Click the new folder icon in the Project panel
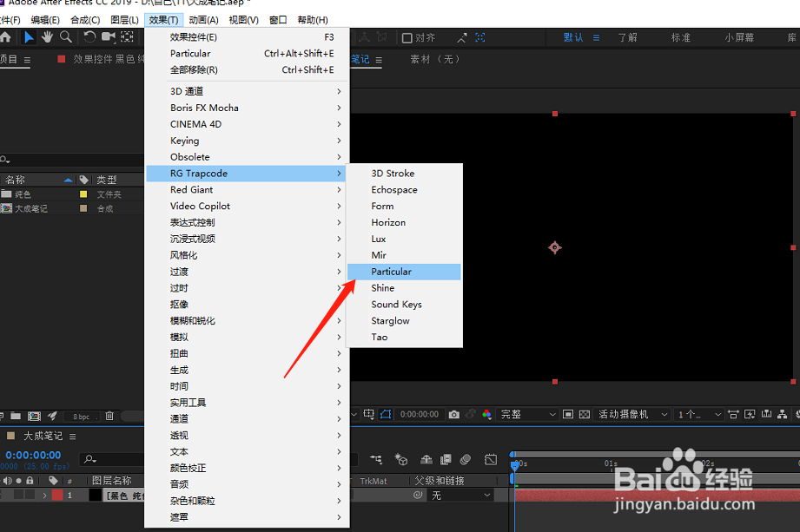 [x=16, y=416]
